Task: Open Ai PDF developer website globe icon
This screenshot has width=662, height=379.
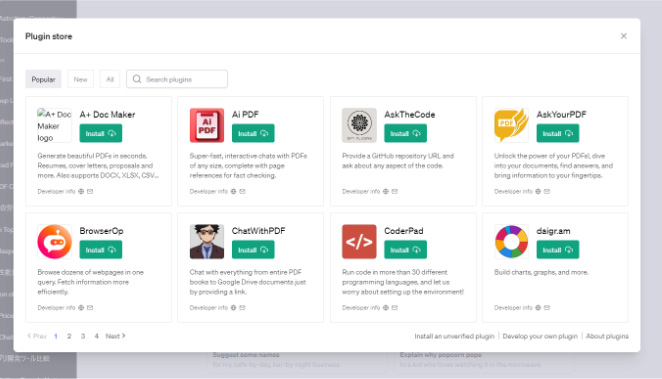Action: [233, 192]
